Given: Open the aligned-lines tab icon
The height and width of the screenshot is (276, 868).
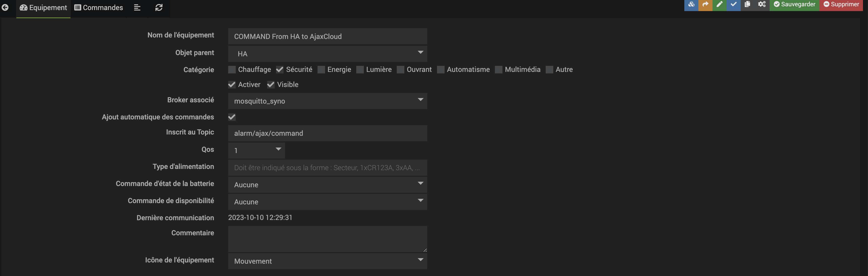Looking at the screenshot, I should click(137, 7).
